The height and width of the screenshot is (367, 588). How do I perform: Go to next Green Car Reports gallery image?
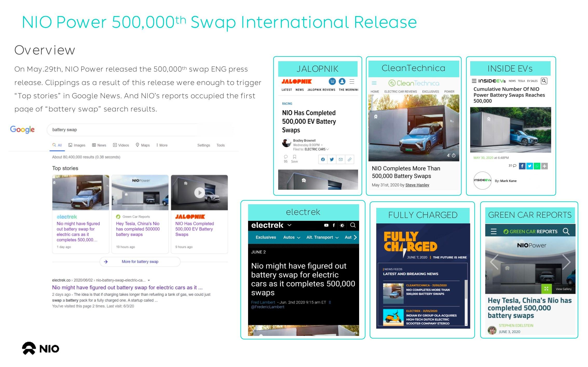(566, 262)
